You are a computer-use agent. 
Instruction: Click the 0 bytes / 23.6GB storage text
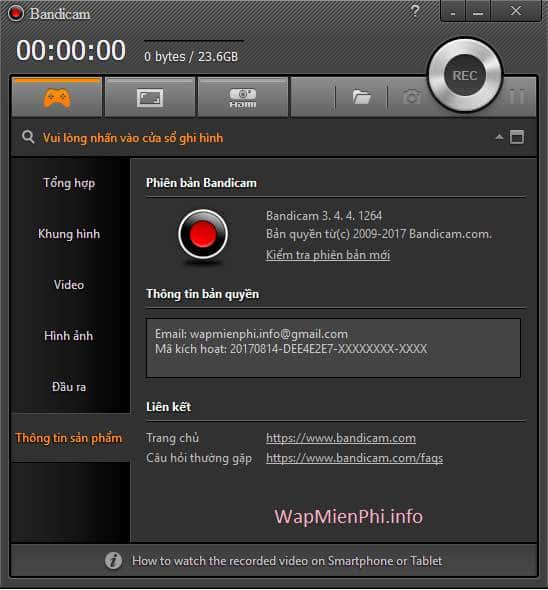[191, 57]
